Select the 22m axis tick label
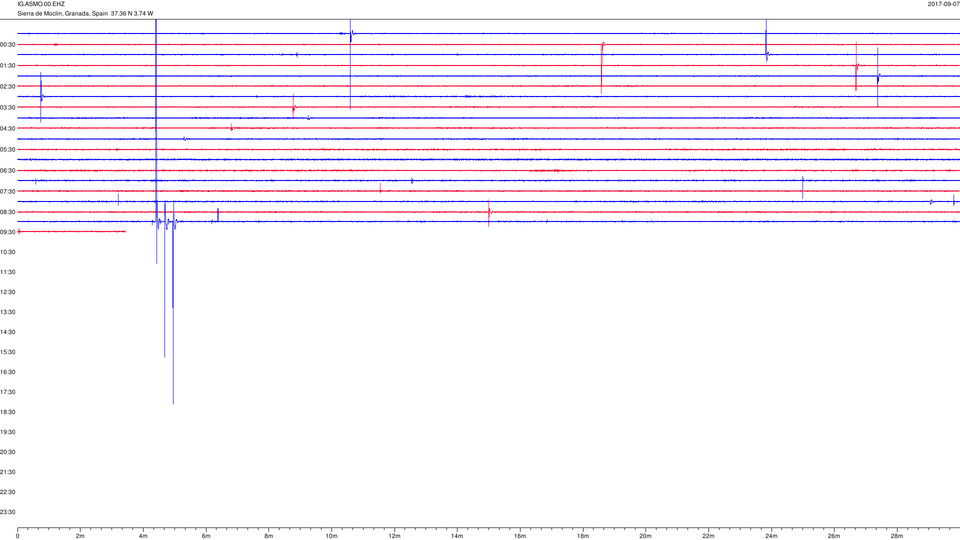 coord(708,536)
